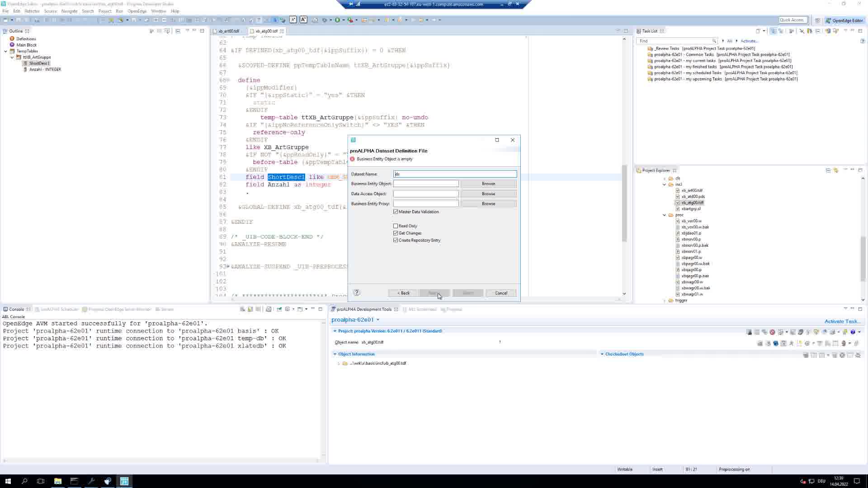The image size is (868, 488).
Task: Click the help question mark in dialog
Action: tap(357, 293)
